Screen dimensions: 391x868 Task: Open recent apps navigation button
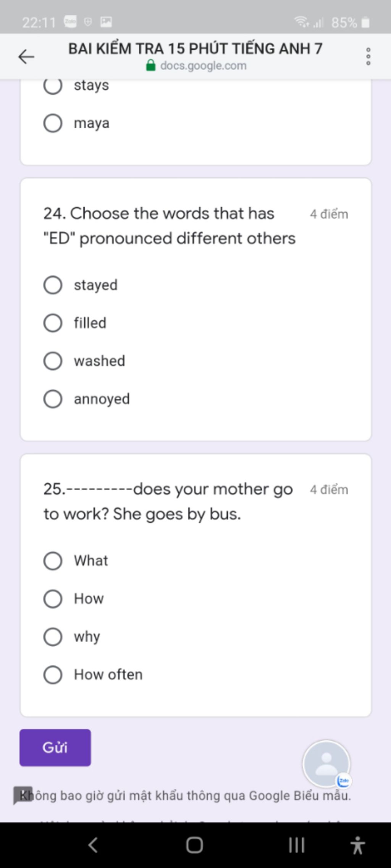click(297, 845)
